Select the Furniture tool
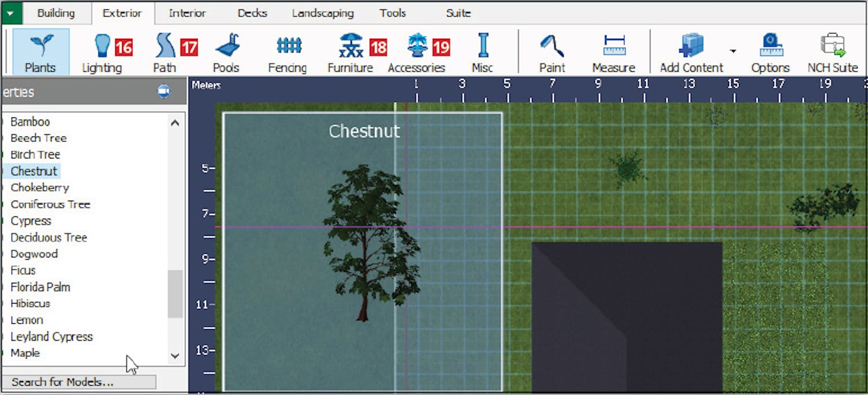Viewport: 868px width, 395px height. [351, 52]
